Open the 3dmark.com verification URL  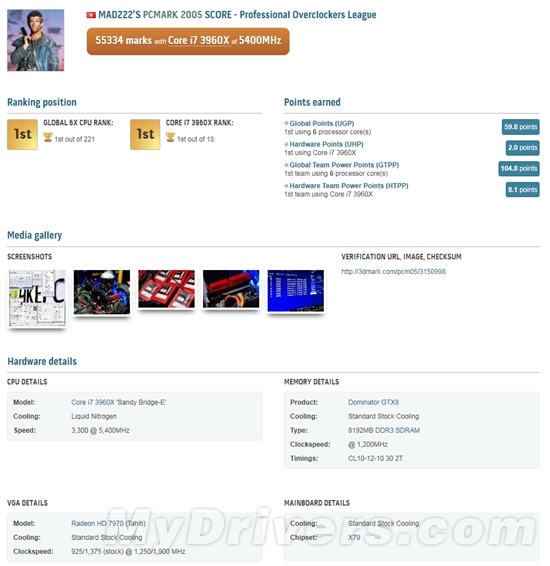click(x=393, y=271)
